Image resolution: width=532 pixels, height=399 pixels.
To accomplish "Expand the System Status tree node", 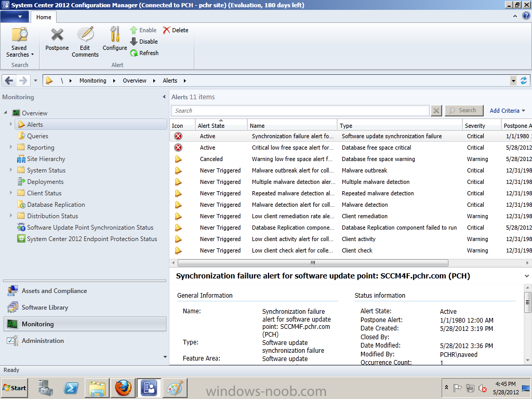I will tap(11, 170).
